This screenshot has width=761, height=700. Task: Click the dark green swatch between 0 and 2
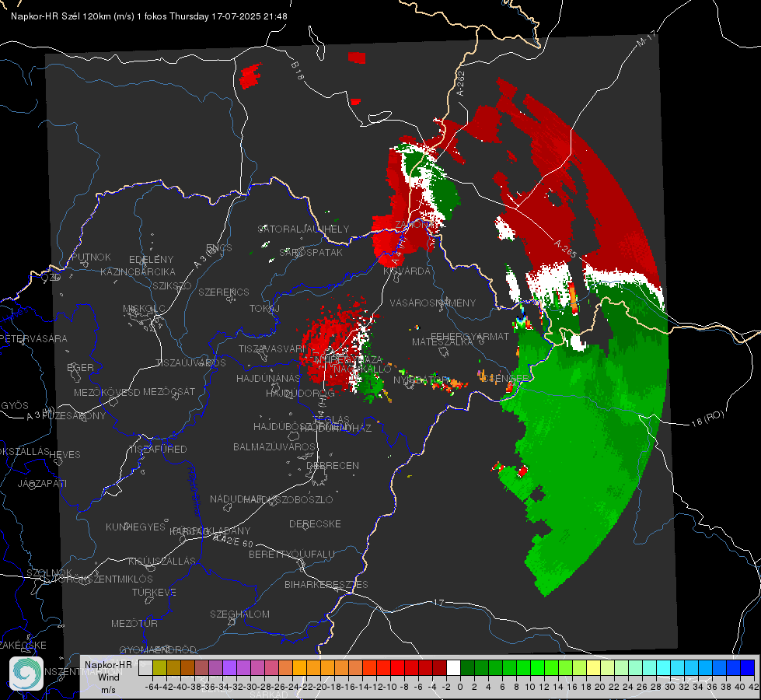(x=467, y=667)
